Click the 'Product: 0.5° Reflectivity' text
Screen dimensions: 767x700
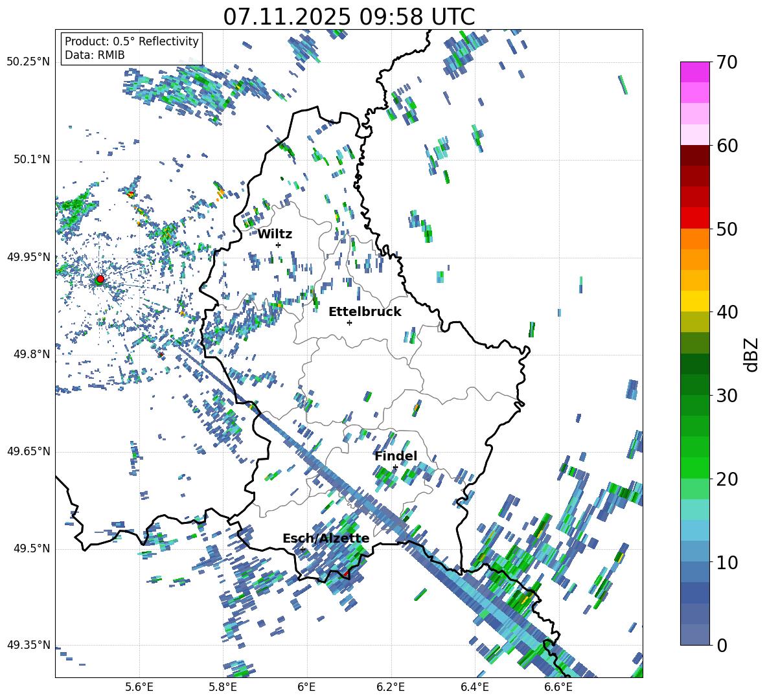[x=132, y=41]
